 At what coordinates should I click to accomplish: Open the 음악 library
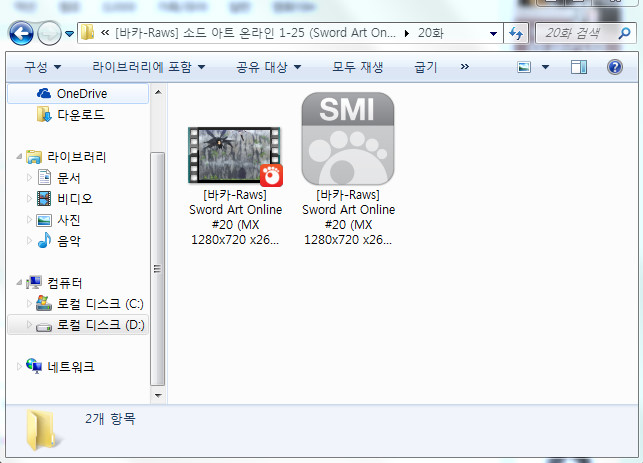pyautogui.click(x=68, y=241)
